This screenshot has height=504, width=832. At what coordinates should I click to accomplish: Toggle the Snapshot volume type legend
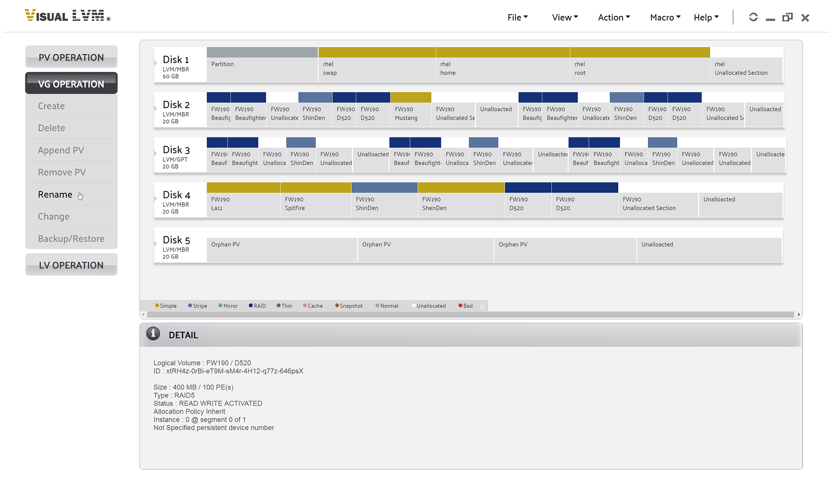(x=342, y=305)
